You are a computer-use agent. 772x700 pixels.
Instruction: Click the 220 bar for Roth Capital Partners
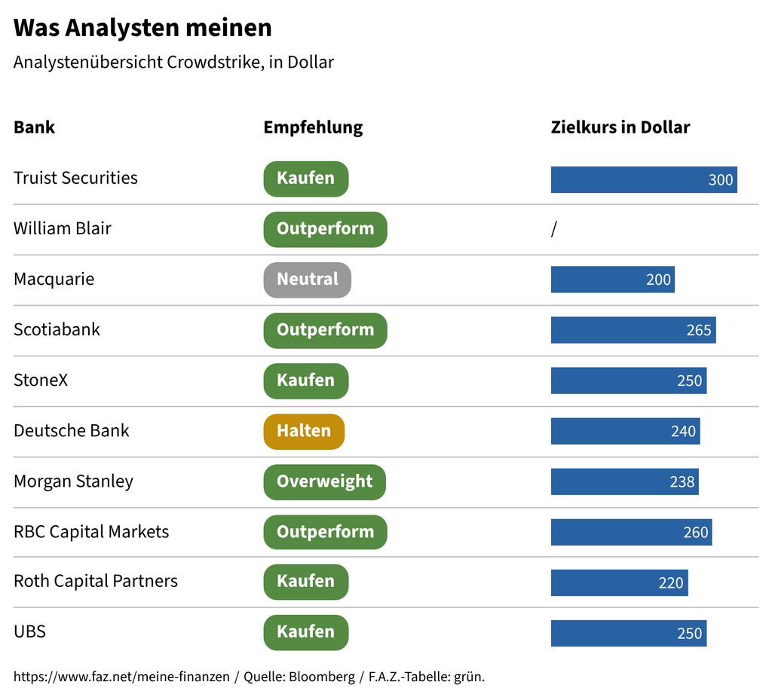[x=620, y=582]
